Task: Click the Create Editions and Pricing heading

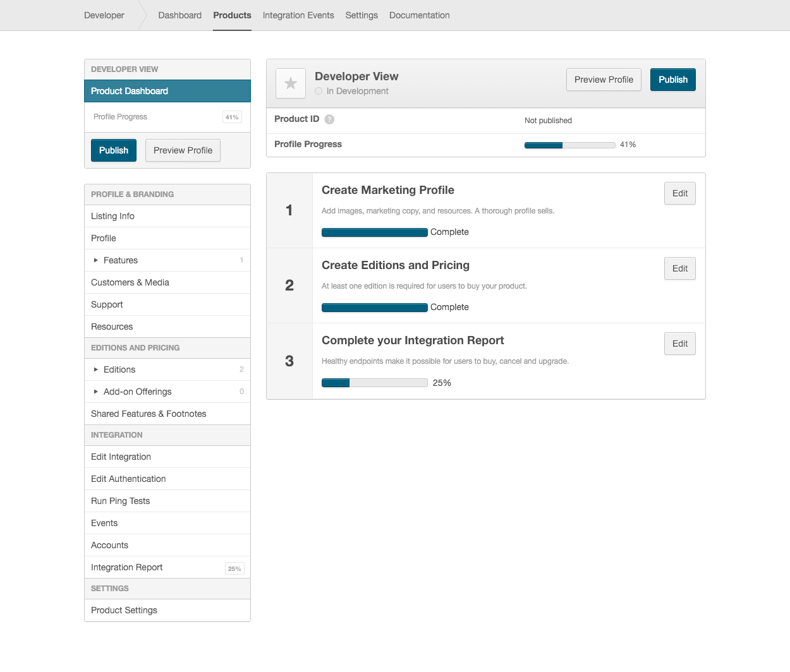Action: click(396, 265)
